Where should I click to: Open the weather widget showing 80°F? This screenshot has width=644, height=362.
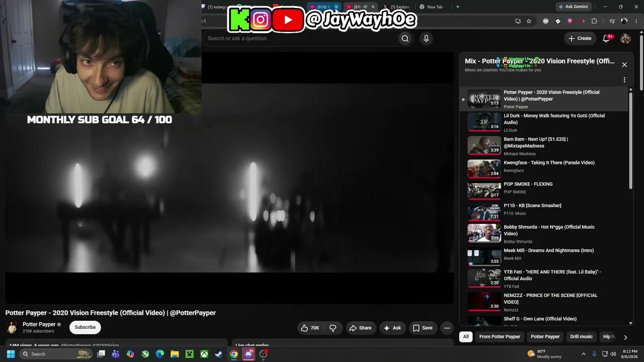pos(544,354)
